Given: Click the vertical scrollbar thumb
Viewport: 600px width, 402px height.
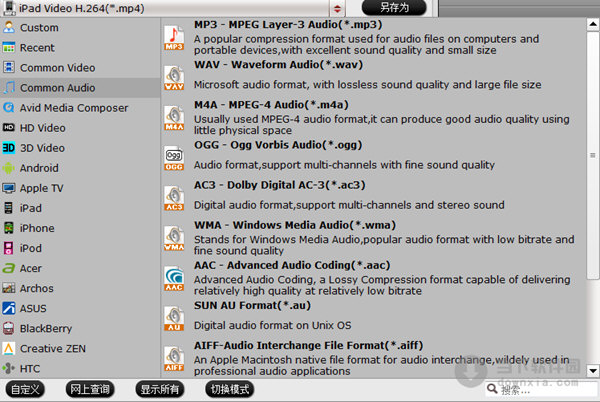Looking at the screenshot, I should click(593, 155).
